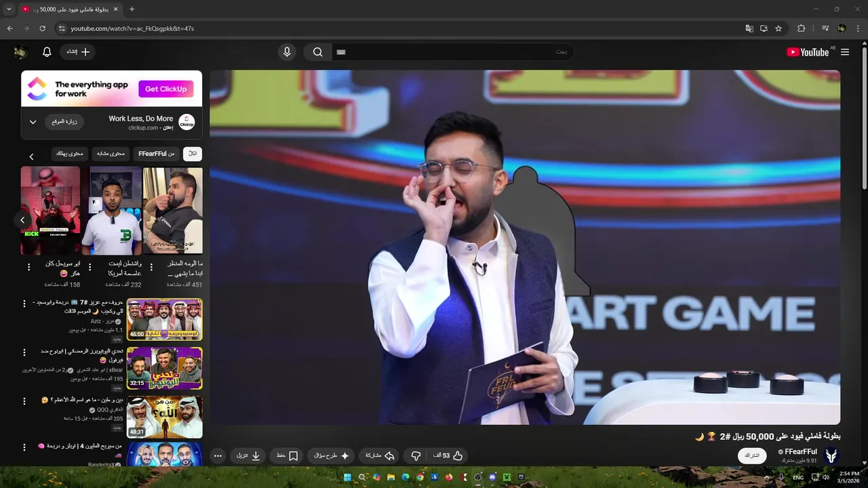Screen dimensions: 868x488
Task: Select the 'From FFearFFul' filter chip
Action: [157, 154]
